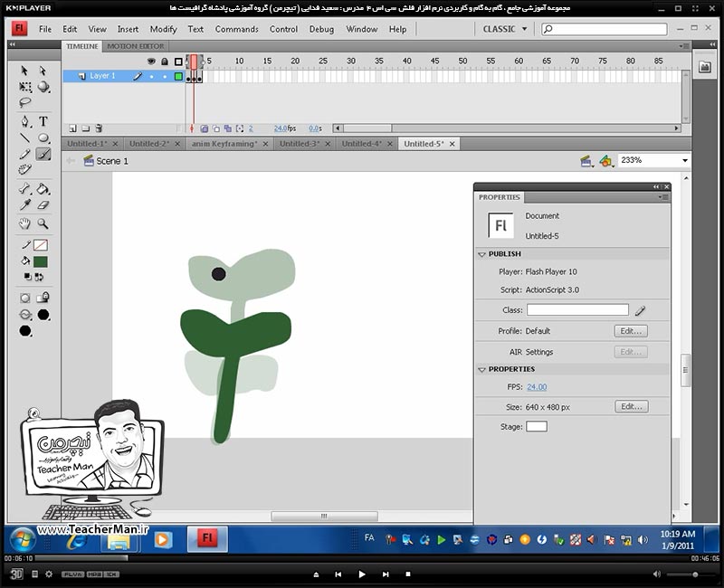
Task: Open the Modify menu
Action: [x=163, y=29]
